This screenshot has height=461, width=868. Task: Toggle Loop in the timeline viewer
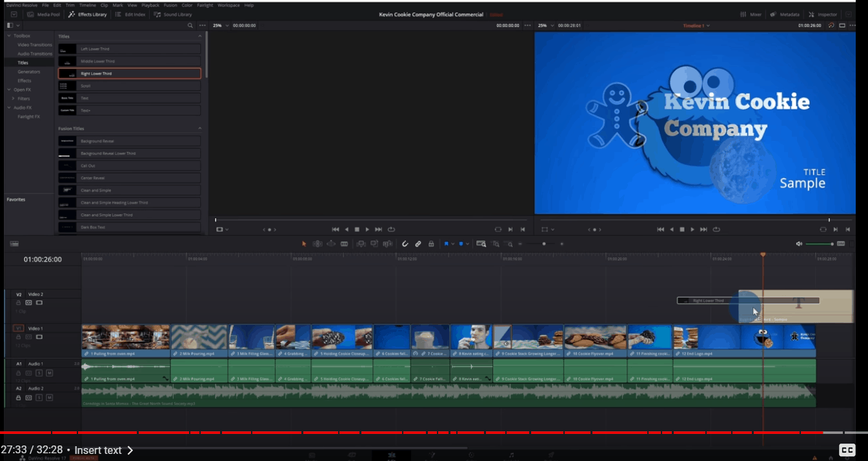pos(716,230)
